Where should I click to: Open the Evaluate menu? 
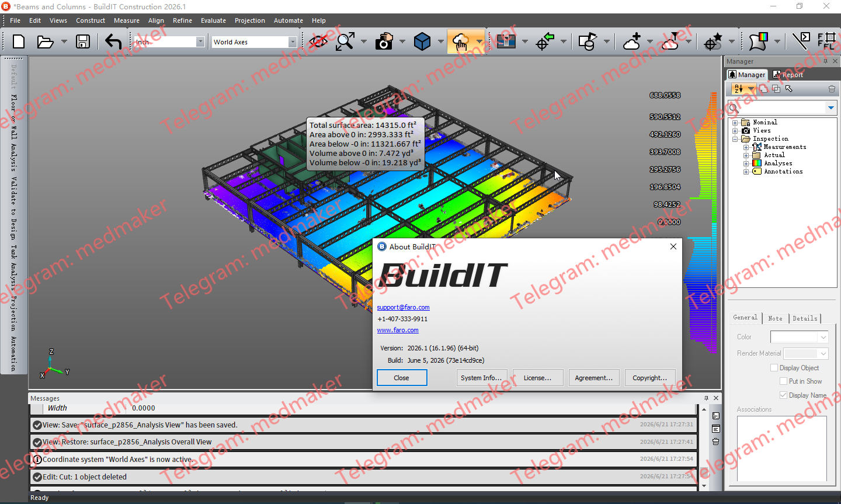click(213, 20)
